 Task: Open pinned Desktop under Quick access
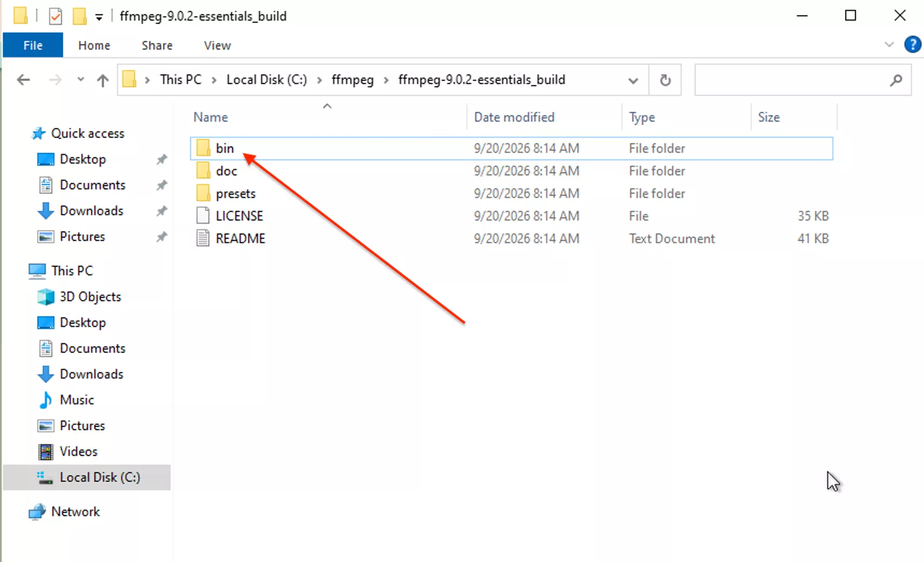pyautogui.click(x=82, y=159)
